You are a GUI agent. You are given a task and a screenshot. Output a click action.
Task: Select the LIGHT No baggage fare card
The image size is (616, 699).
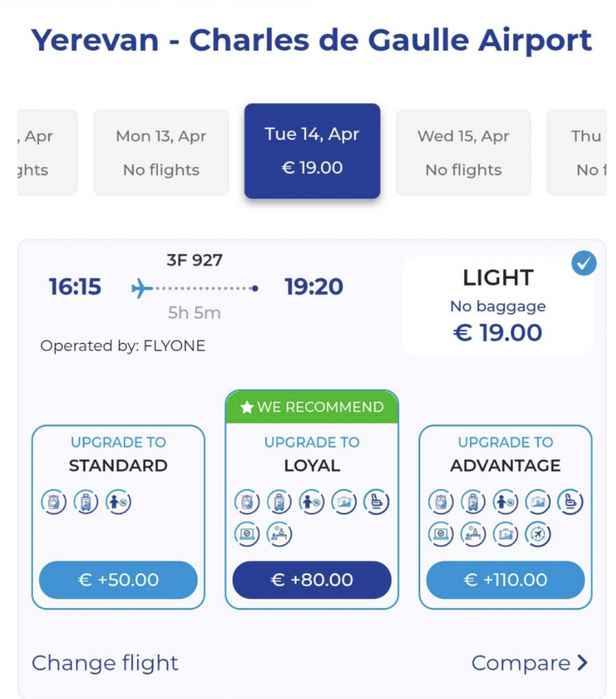(497, 306)
